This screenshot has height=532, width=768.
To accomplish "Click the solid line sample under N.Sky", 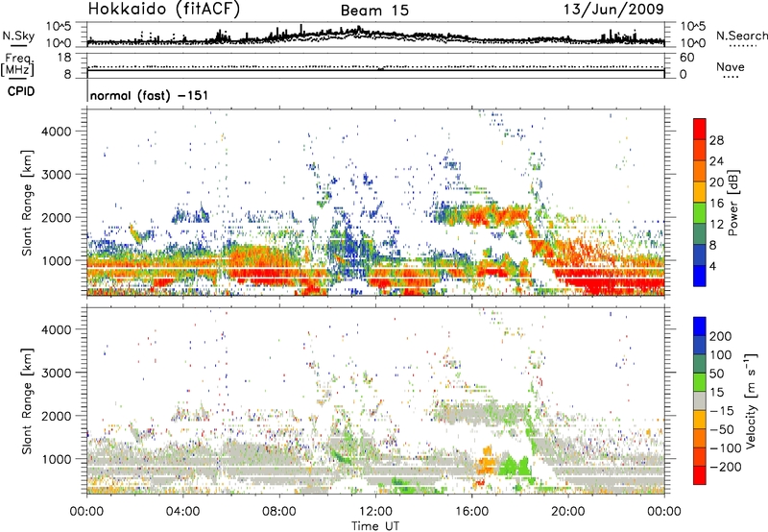I will pos(18,45).
